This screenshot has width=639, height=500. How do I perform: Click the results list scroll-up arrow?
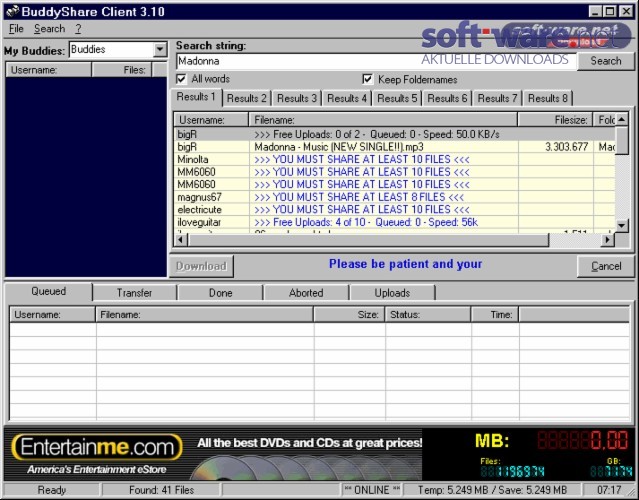click(621, 119)
